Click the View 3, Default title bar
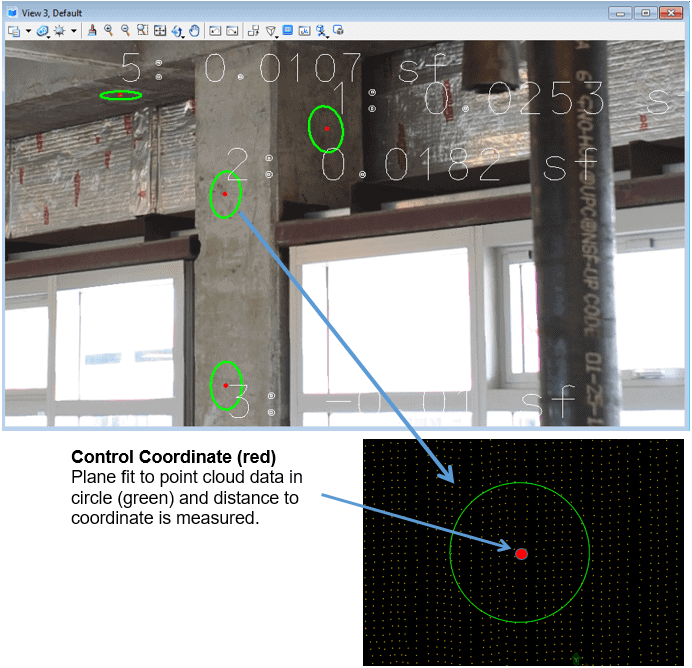 300,12
